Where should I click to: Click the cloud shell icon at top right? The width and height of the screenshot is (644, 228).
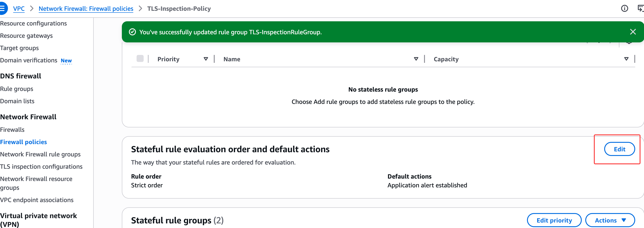click(x=640, y=9)
